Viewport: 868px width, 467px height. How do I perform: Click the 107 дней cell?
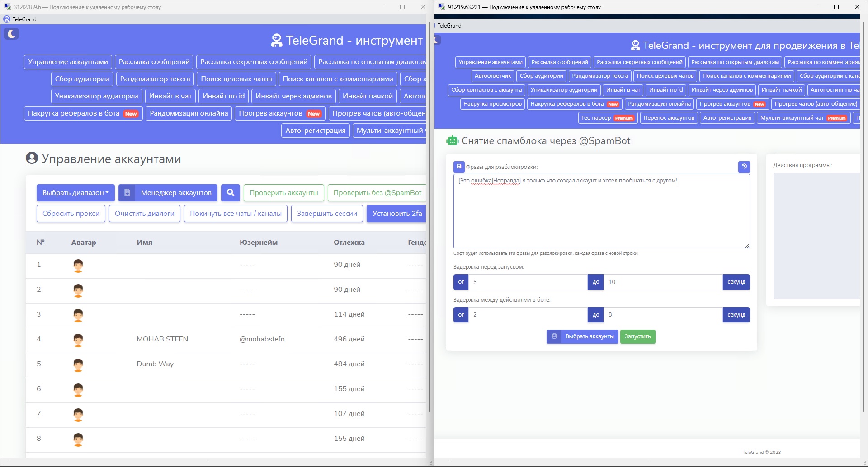[x=349, y=414]
